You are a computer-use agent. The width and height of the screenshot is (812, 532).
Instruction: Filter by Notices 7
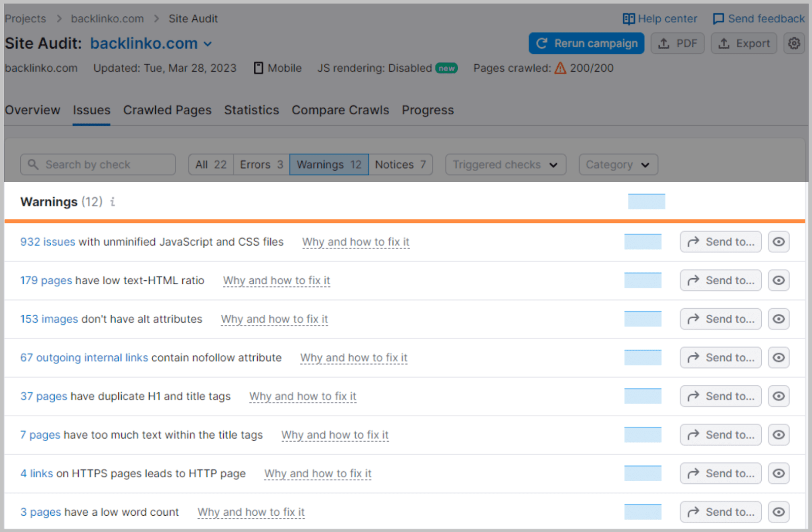(400, 164)
